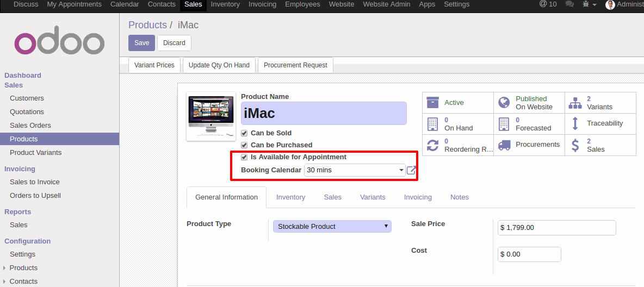
Task: Click the Active archive box icon
Action: [x=433, y=103]
